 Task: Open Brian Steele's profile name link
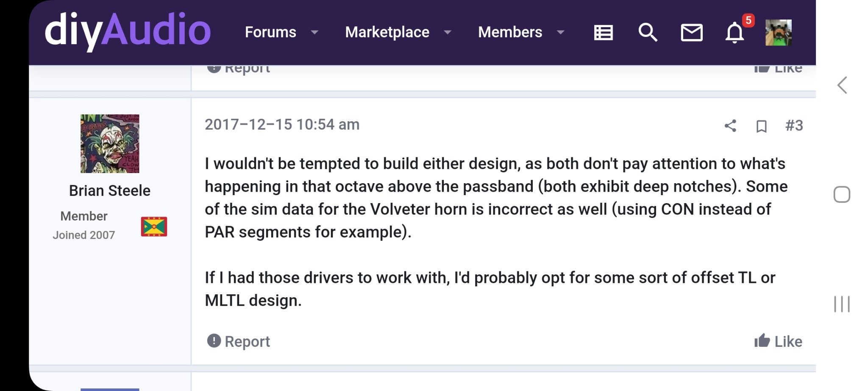click(110, 191)
